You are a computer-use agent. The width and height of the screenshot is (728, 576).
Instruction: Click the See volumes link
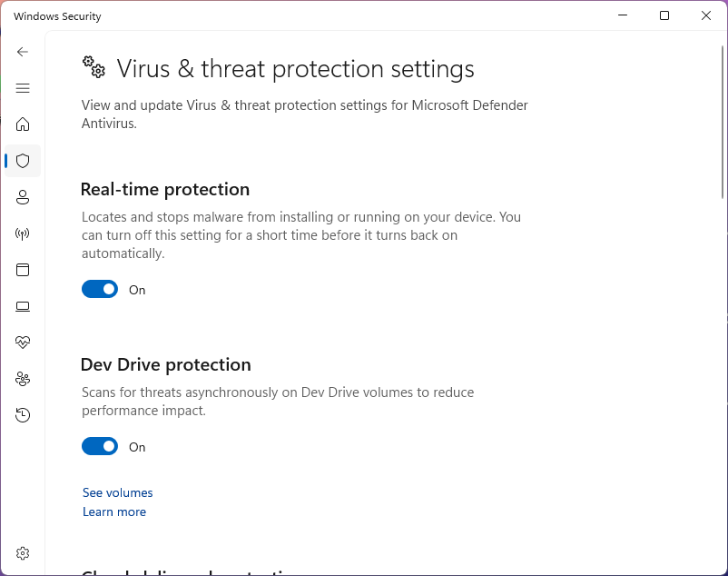pos(118,492)
